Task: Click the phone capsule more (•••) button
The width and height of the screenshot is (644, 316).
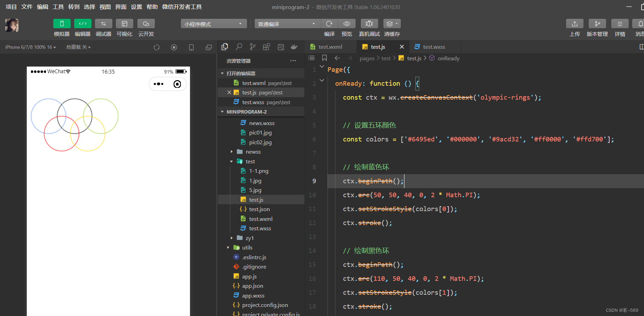Action: tap(158, 84)
